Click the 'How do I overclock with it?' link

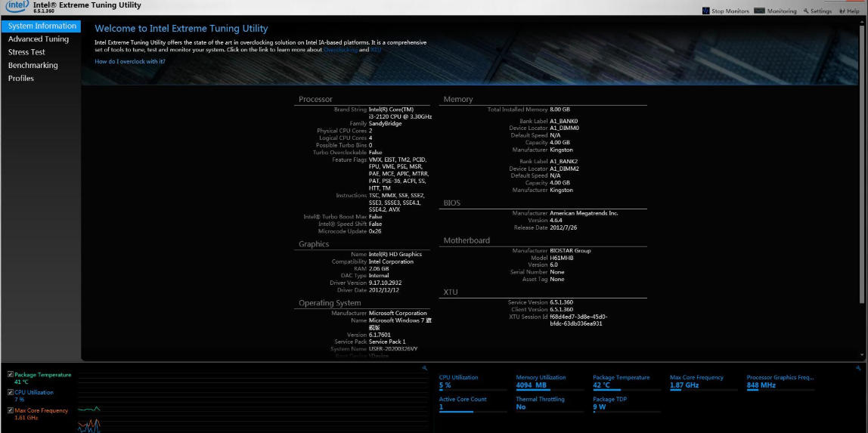tap(130, 61)
